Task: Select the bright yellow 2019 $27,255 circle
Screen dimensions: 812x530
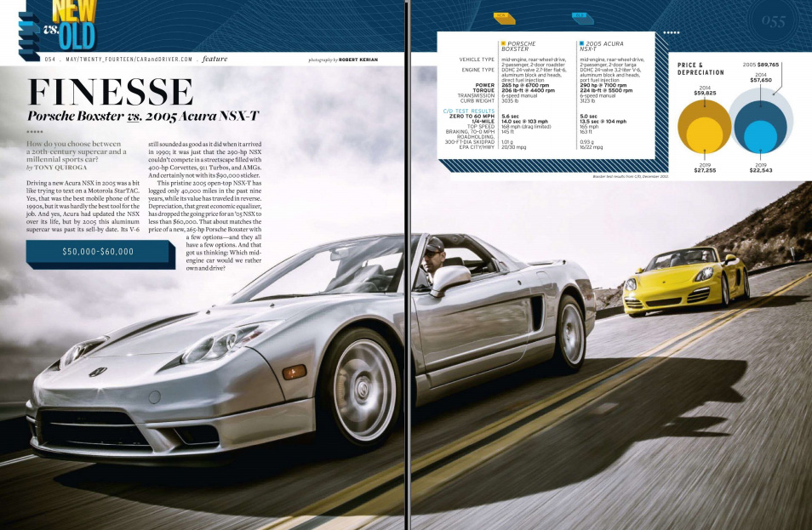Action: coord(704,133)
